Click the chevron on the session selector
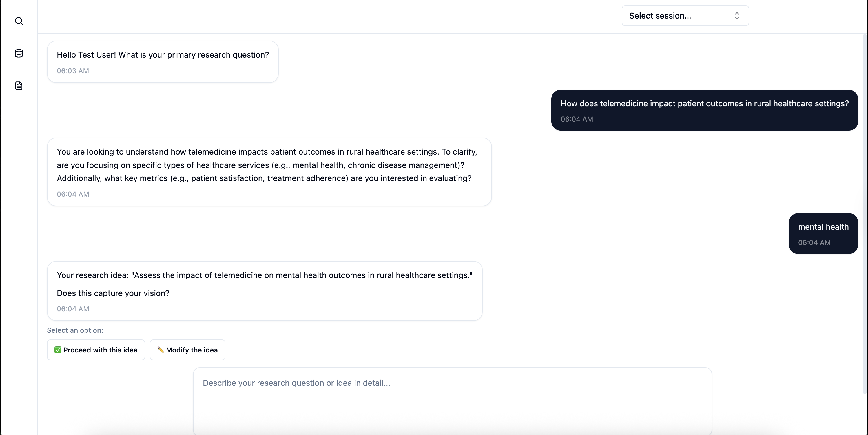868x435 pixels. [x=737, y=16]
